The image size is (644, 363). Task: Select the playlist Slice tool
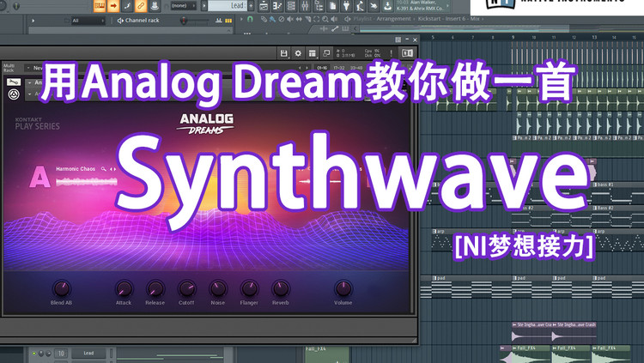(x=308, y=19)
